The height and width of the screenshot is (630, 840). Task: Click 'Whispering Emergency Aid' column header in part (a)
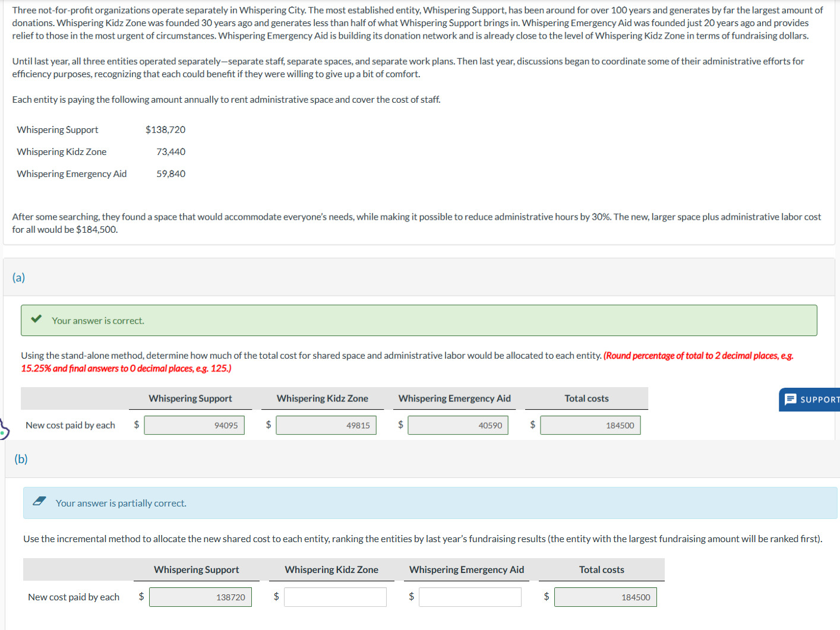point(454,398)
